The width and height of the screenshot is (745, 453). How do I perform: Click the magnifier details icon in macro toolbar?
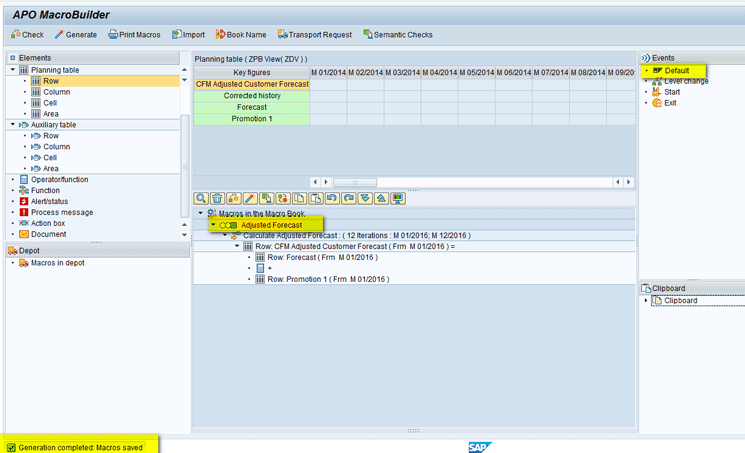tap(202, 199)
